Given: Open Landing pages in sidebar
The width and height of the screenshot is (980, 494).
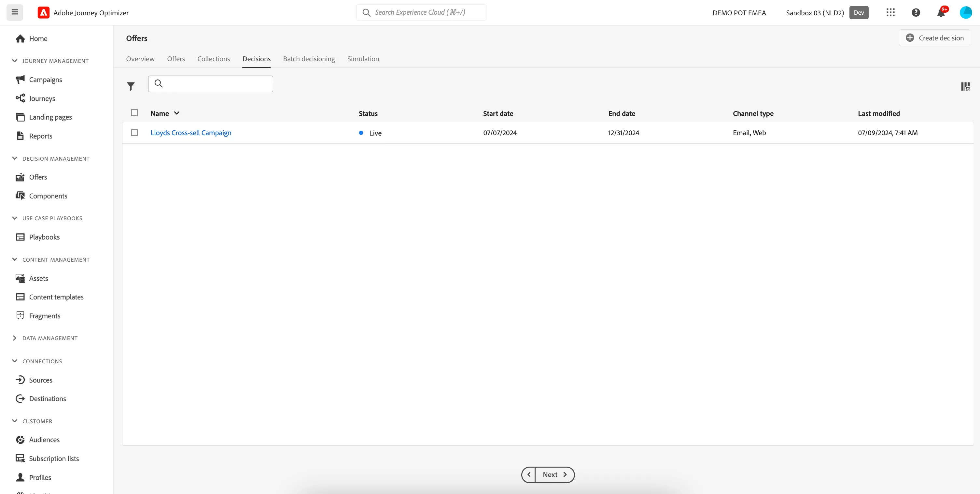Looking at the screenshot, I should coord(50,117).
